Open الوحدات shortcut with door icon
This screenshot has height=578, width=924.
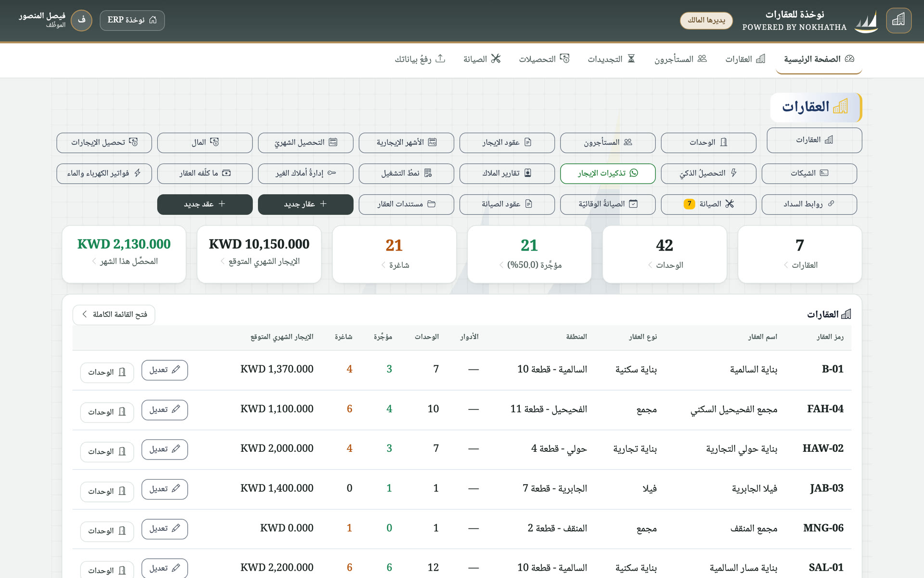pyautogui.click(x=708, y=143)
